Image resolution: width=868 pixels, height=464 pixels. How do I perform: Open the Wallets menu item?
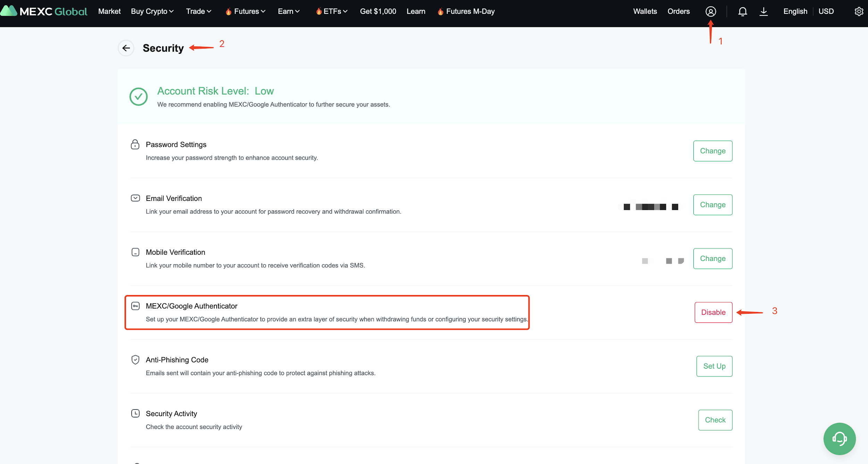click(645, 11)
